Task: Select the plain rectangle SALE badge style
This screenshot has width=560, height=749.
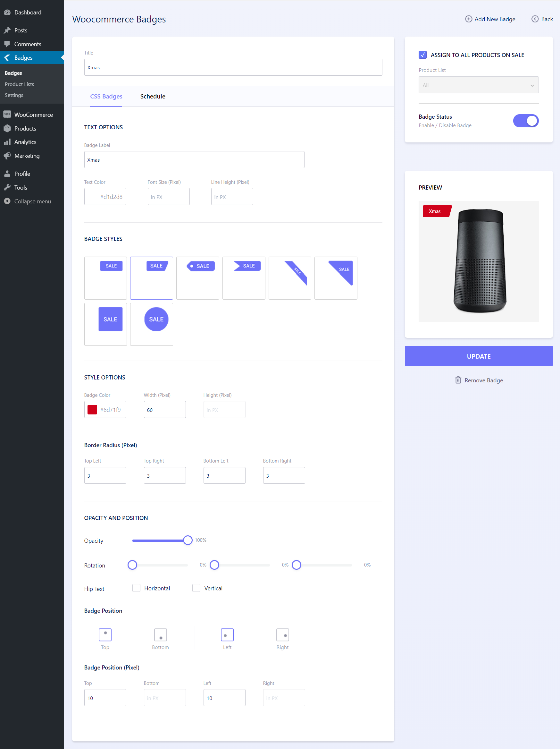Action: pyautogui.click(x=105, y=278)
